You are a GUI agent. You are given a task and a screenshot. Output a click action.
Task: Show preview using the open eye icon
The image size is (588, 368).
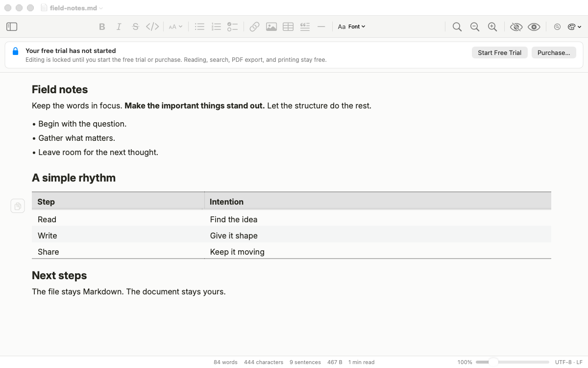pos(534,26)
